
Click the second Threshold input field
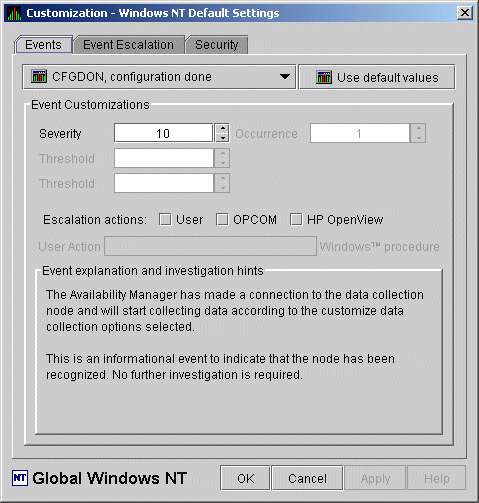(164, 183)
